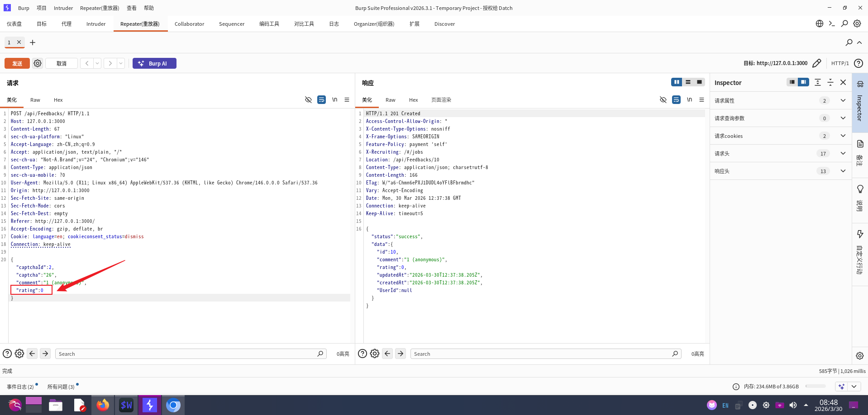Open the Notes side panel icon
This screenshot has width=868, height=415.
coord(860,144)
